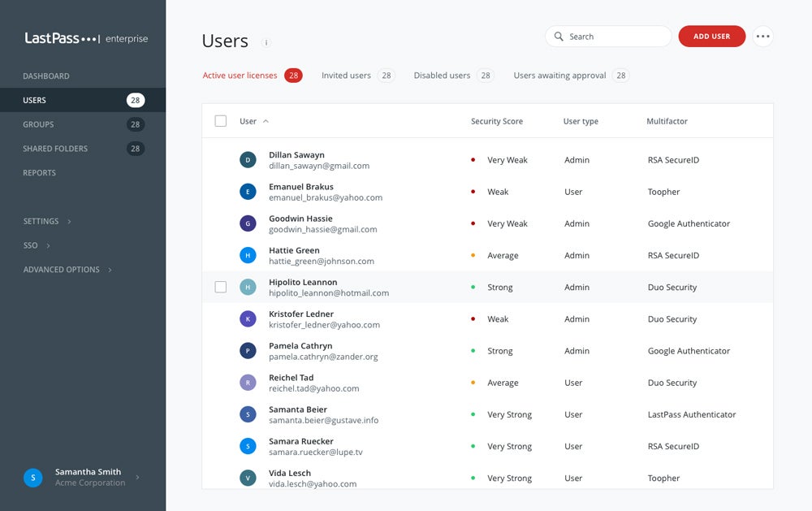Image resolution: width=812 pixels, height=511 pixels.
Task: Toggle the select-all users checkbox
Action: [x=221, y=121]
